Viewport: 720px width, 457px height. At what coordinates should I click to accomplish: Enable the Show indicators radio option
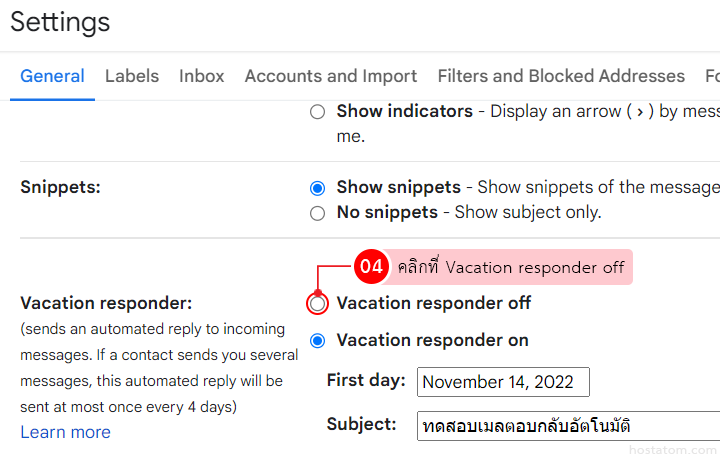pos(317,112)
